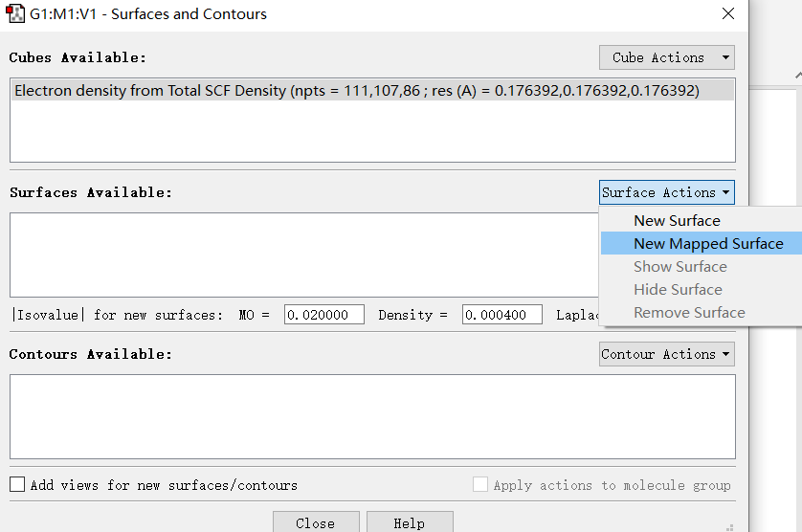Screen dimensions: 802x532
Task: Toggle Apply actions to molecule group checkbox
Action: coord(480,484)
